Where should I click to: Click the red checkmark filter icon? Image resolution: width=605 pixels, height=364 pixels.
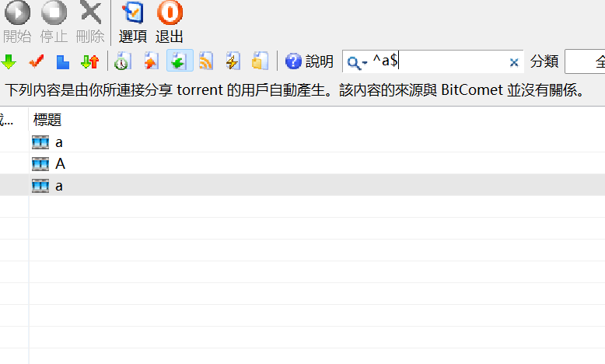point(37,61)
